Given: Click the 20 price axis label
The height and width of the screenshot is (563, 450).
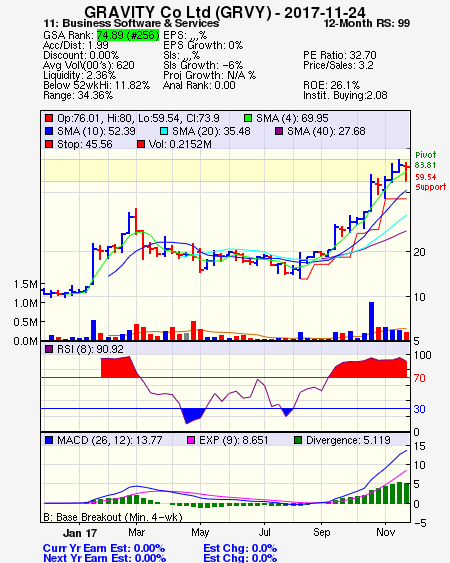Looking at the screenshot, I should point(419,252).
